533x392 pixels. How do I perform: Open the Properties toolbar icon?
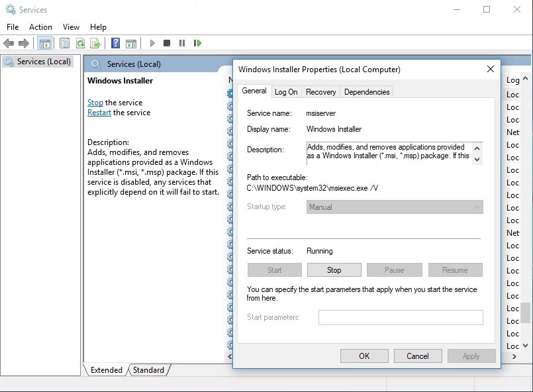pos(64,43)
